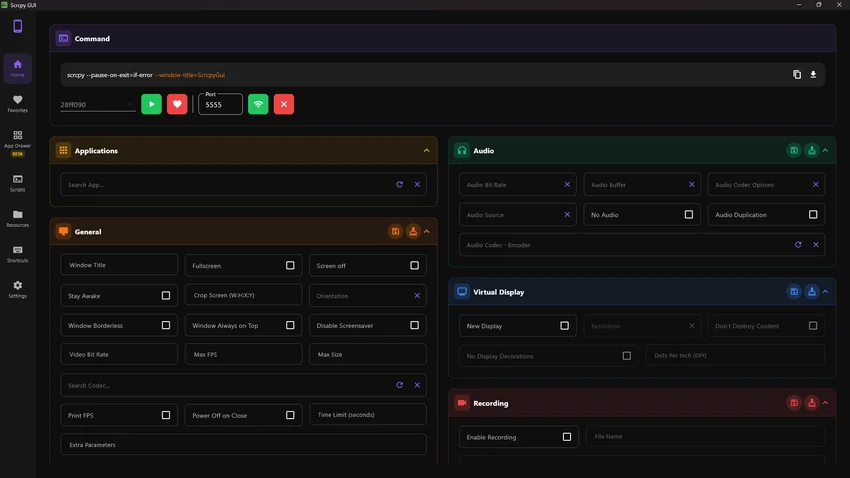Click the Video Bit Rate field
Screen dimensions: 850x478
click(119, 354)
